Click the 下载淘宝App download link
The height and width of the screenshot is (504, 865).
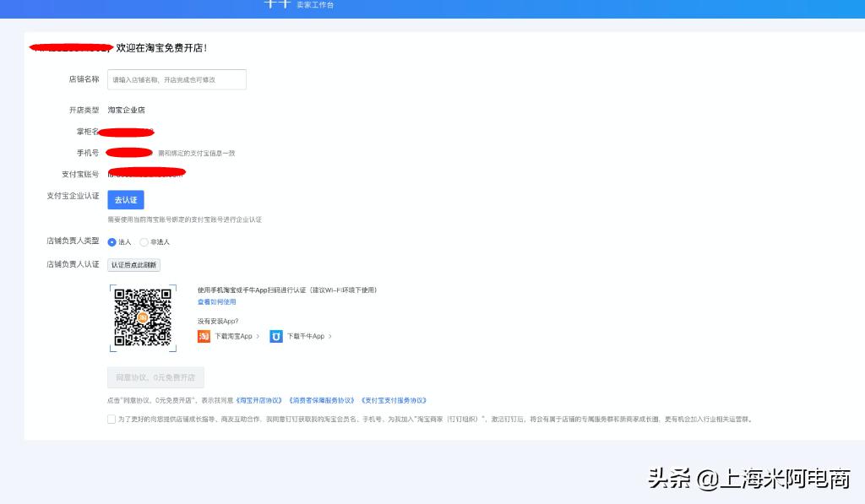pos(234,335)
